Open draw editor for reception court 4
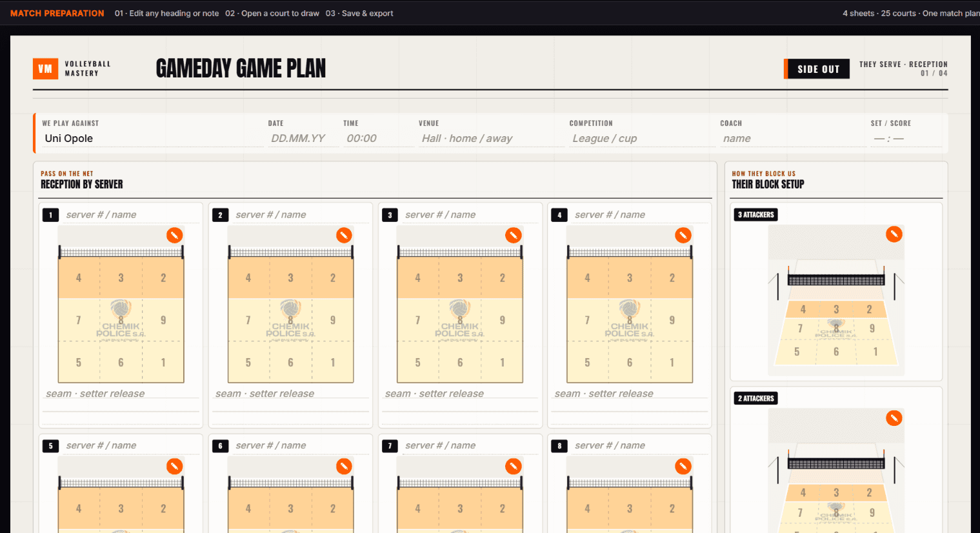The height and width of the screenshot is (533, 980). tap(683, 236)
